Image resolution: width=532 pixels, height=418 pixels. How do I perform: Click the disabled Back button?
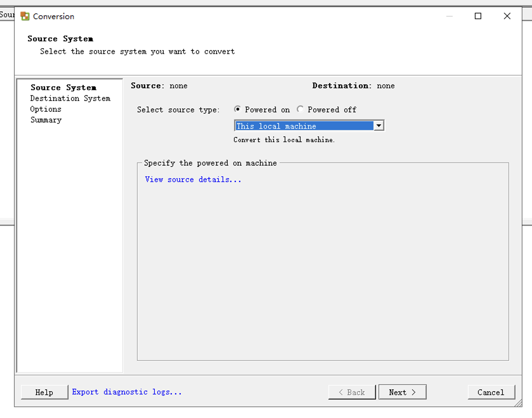352,392
